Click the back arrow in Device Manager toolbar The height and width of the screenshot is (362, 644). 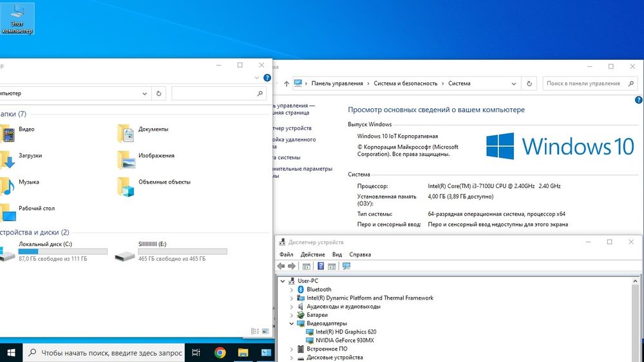[281, 266]
